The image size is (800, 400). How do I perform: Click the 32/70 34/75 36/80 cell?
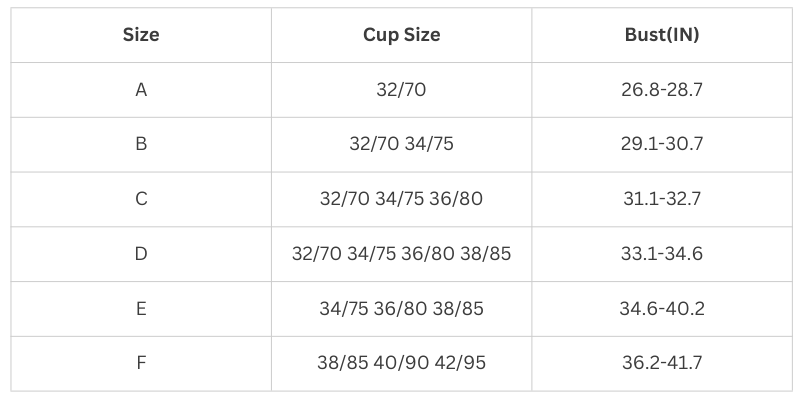point(401,199)
